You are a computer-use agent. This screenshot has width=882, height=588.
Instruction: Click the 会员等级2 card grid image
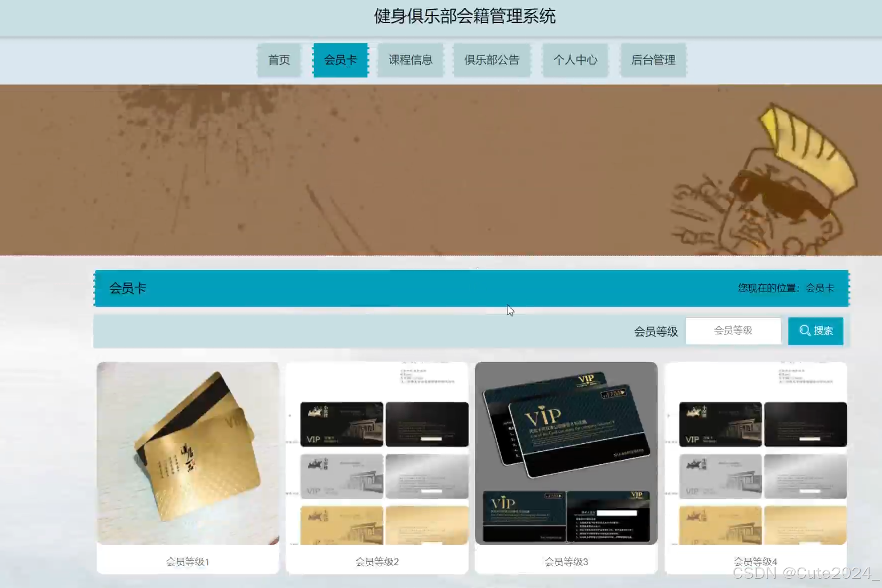click(x=377, y=454)
